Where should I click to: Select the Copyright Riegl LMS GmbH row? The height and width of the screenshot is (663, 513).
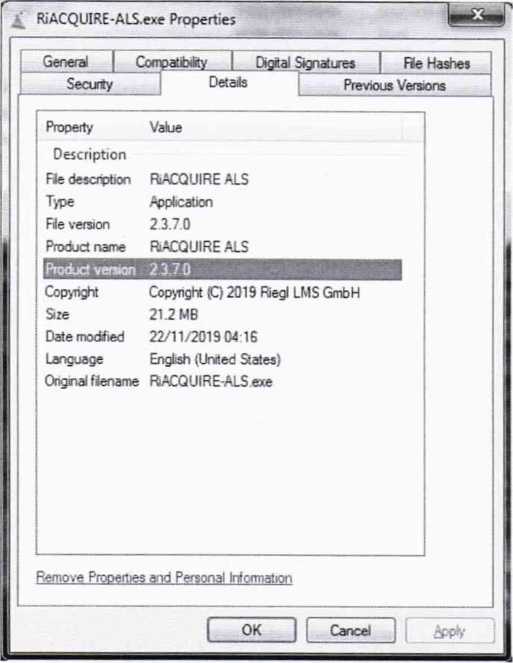[x=222, y=292]
